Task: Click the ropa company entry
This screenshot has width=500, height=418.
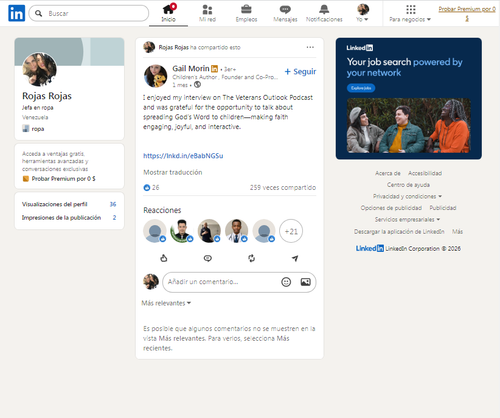Action: tap(33, 129)
